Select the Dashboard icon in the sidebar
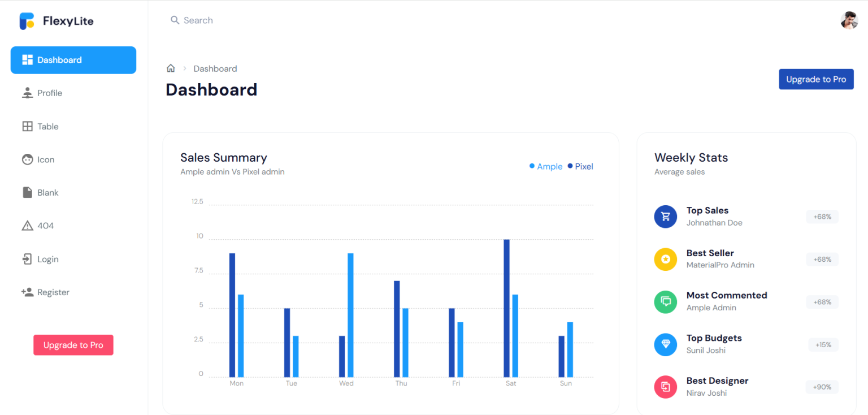The image size is (868, 415). click(27, 59)
